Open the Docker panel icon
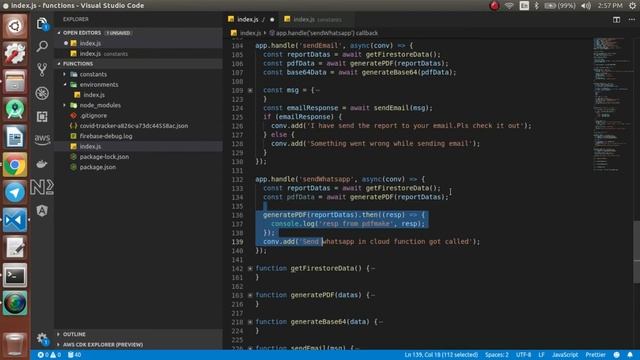 pyautogui.click(x=42, y=164)
